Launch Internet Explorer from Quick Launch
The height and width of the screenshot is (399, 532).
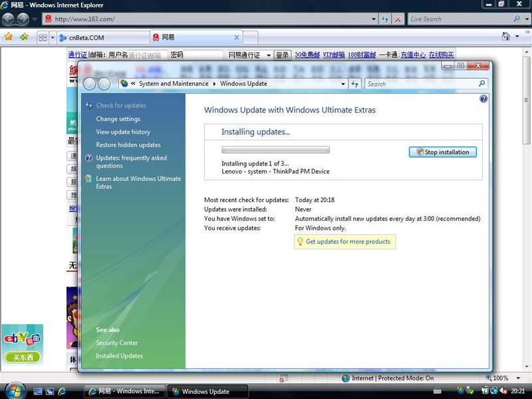[x=62, y=392]
